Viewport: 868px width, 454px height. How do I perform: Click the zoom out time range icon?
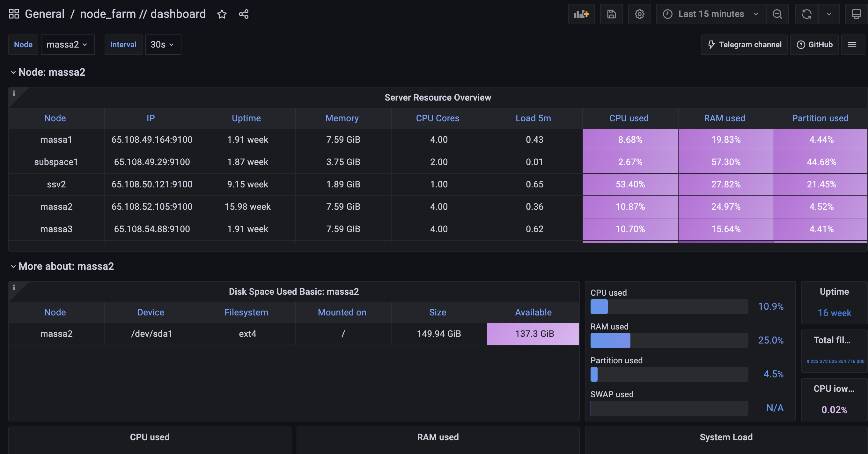[x=777, y=14]
